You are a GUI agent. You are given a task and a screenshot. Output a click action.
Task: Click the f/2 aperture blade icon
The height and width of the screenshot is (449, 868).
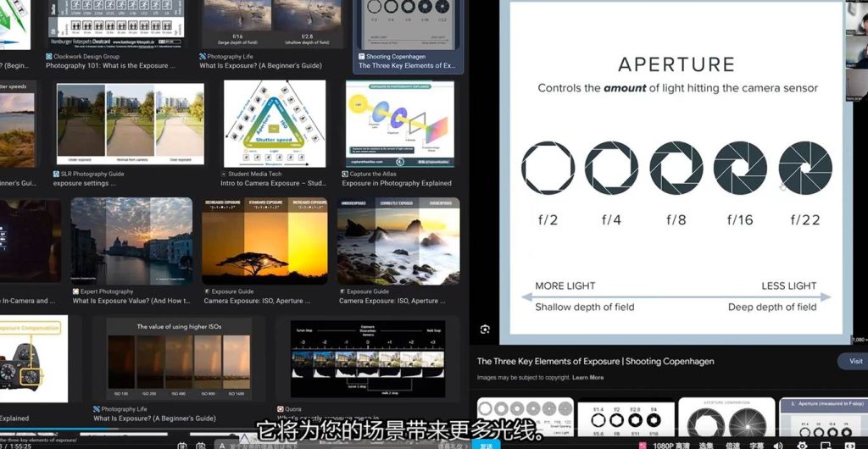point(547,169)
